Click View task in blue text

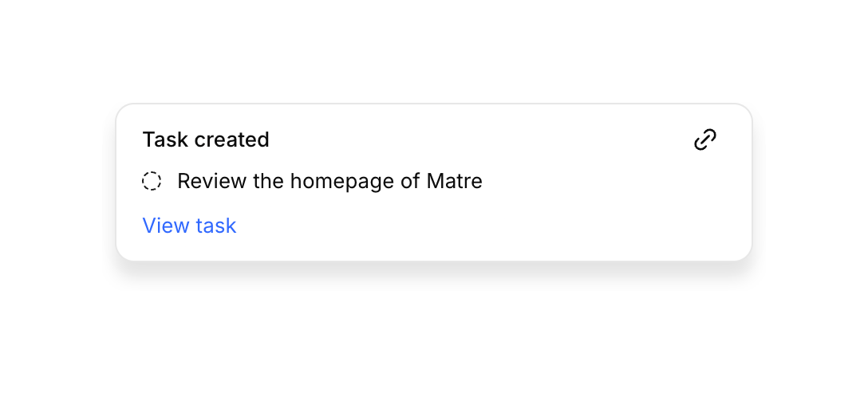(x=189, y=226)
